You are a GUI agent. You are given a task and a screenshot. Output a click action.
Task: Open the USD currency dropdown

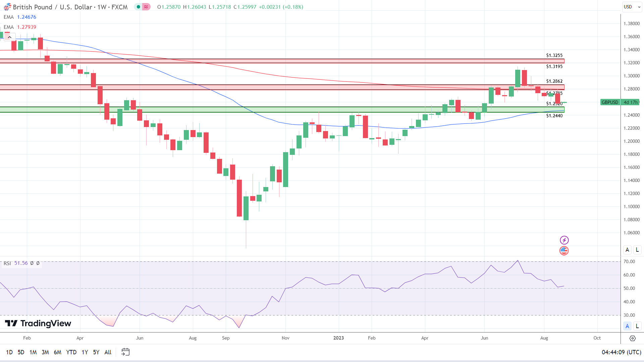[x=632, y=7]
